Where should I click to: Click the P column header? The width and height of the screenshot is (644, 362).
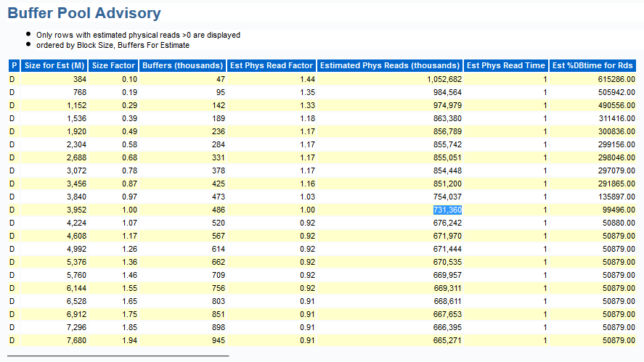click(13, 65)
